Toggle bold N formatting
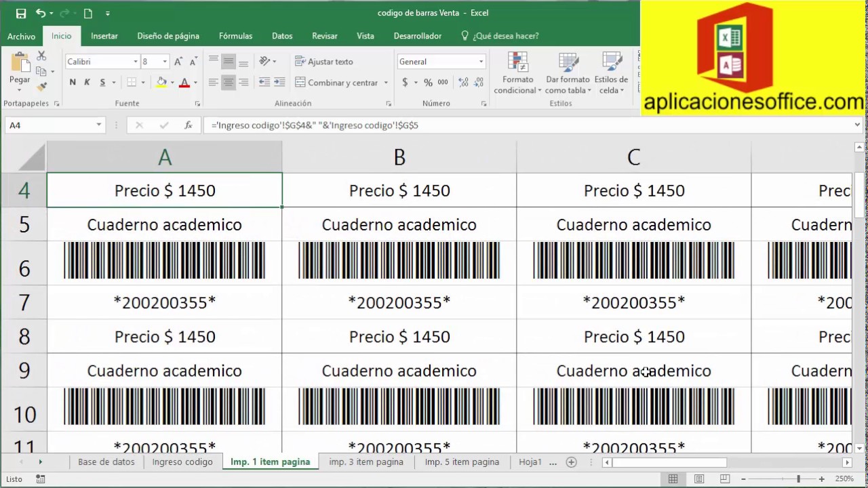 click(x=73, y=82)
